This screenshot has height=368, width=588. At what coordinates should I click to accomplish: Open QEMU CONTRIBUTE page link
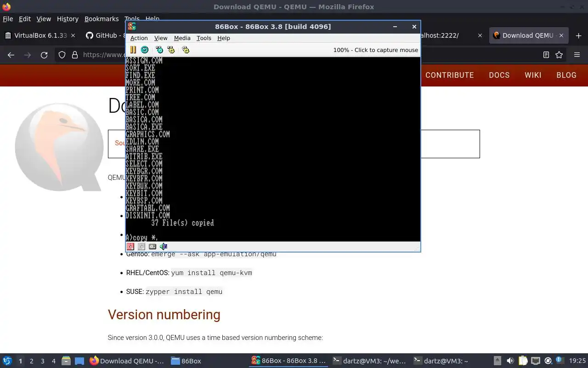coord(449,75)
